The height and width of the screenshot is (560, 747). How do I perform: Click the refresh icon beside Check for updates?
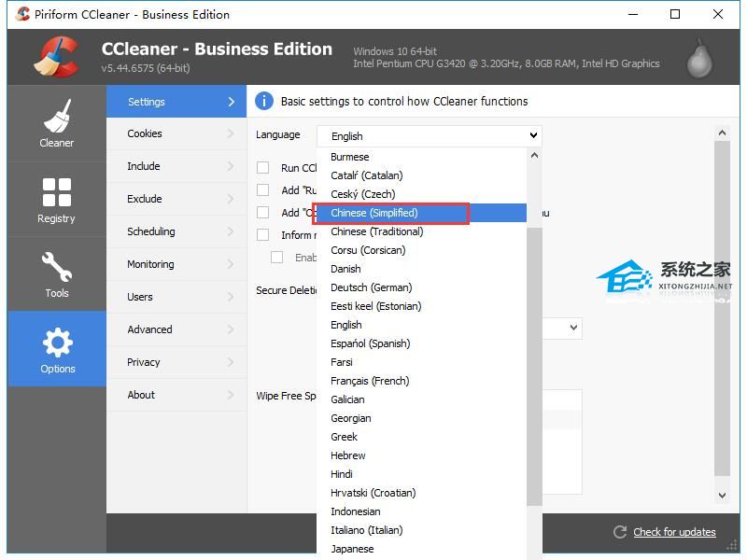[x=620, y=532]
